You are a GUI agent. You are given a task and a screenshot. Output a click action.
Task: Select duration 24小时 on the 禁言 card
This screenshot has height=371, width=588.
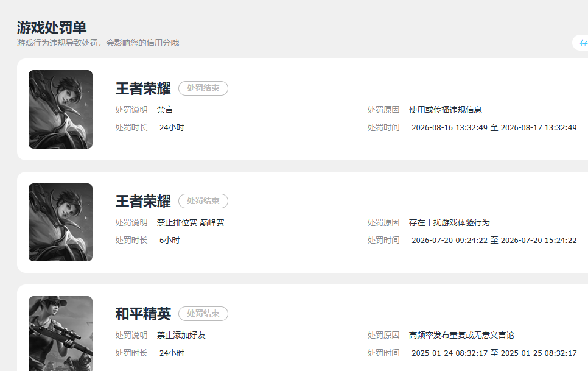pyautogui.click(x=172, y=127)
